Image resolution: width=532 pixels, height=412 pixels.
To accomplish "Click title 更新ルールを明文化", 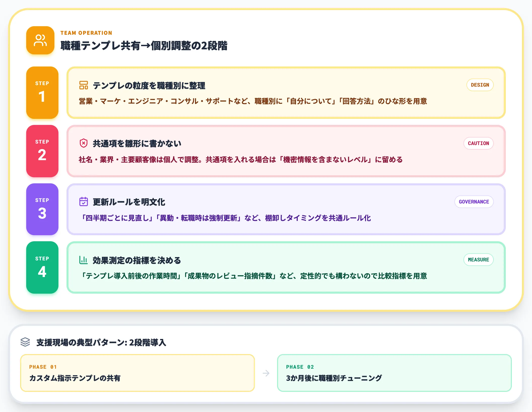I will (x=129, y=202).
